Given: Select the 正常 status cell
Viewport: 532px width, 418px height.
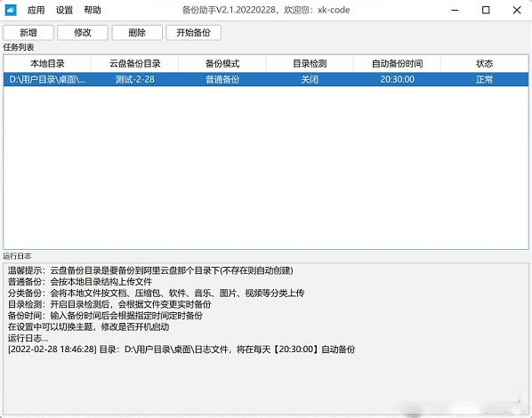Looking at the screenshot, I should tap(485, 79).
